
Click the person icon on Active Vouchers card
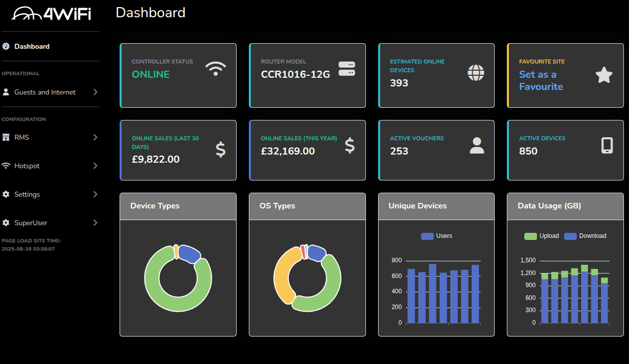477,145
